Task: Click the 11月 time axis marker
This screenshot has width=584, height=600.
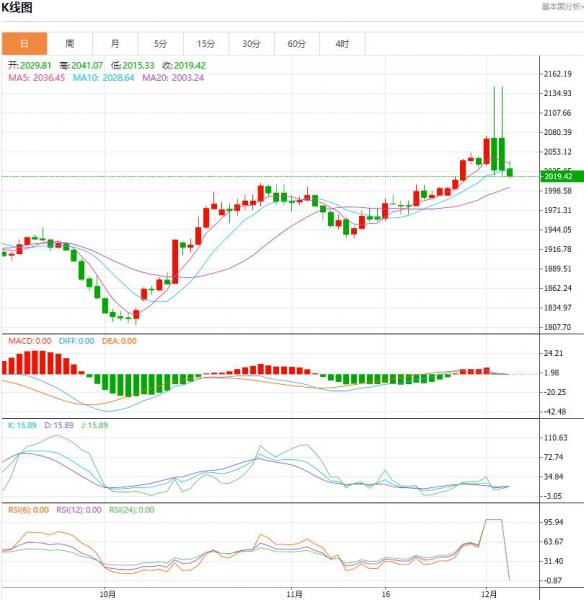Action: coord(294,594)
